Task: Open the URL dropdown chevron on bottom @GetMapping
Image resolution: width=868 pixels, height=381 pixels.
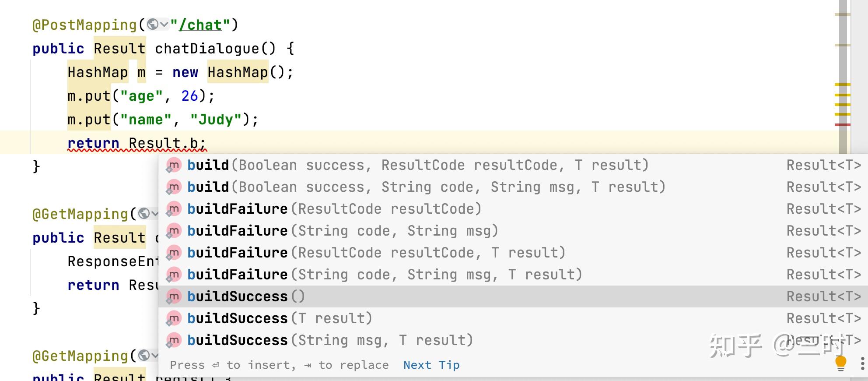Action: [155, 355]
